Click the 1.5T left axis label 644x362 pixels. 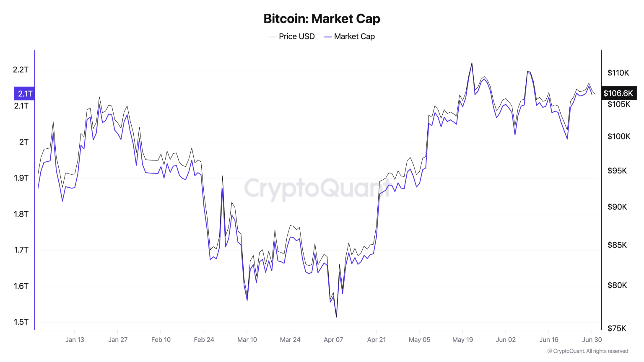pos(21,322)
